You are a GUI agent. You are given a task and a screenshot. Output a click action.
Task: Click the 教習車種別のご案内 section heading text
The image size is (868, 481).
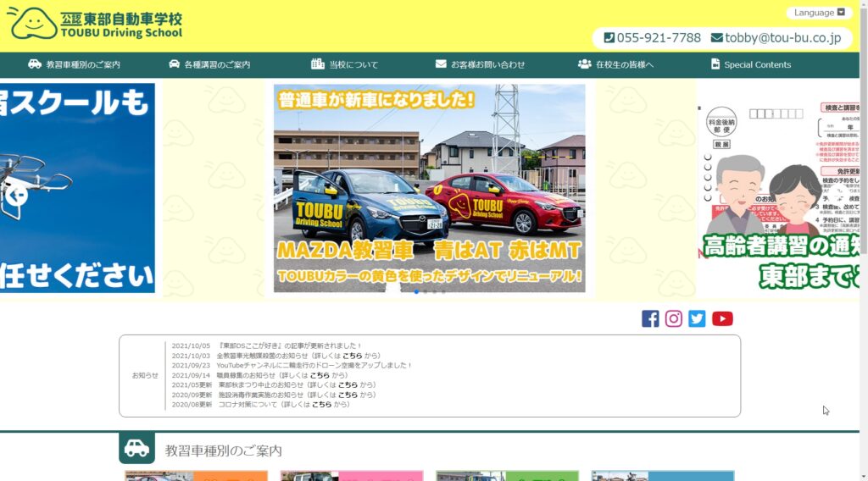223,451
